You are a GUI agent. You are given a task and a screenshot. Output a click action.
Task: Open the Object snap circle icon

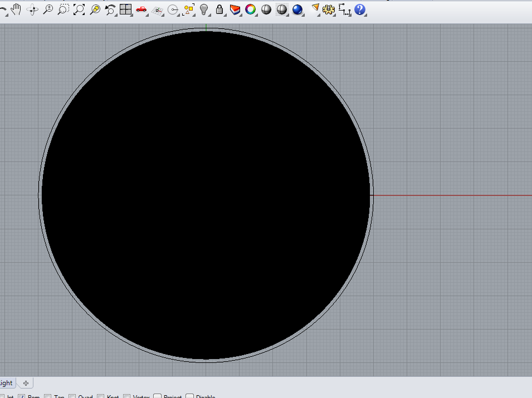click(x=173, y=9)
